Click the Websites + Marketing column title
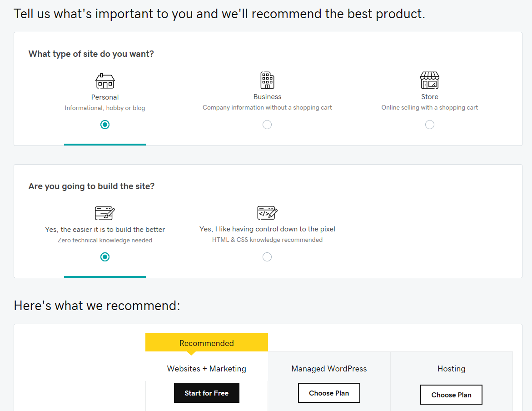The height and width of the screenshot is (411, 532). (207, 369)
